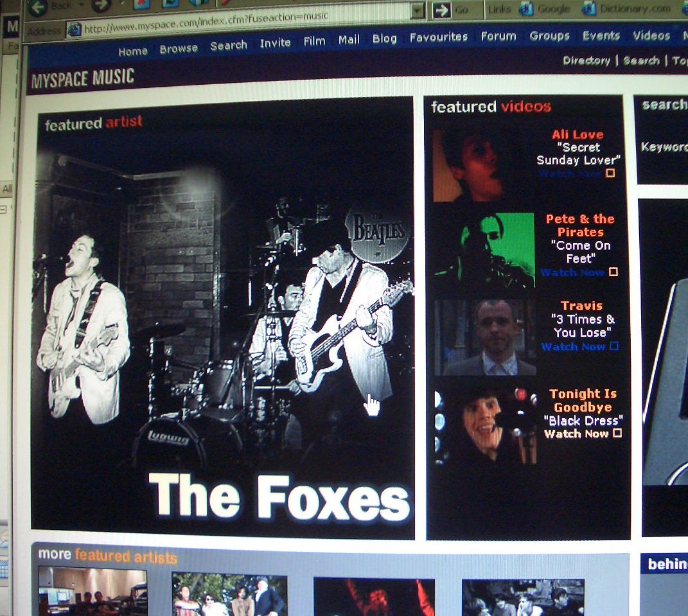Click the Links toolbar label
Viewport: 688px width, 616px height.
tap(499, 9)
